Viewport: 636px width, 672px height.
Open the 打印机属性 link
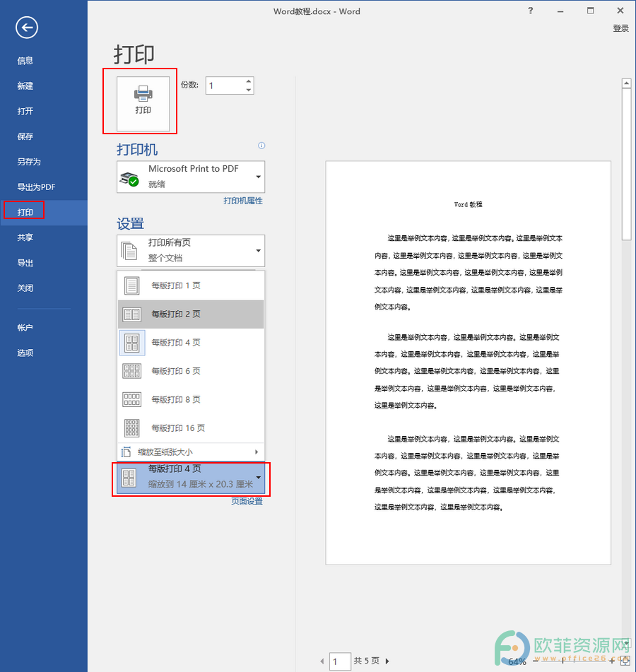[x=243, y=201]
